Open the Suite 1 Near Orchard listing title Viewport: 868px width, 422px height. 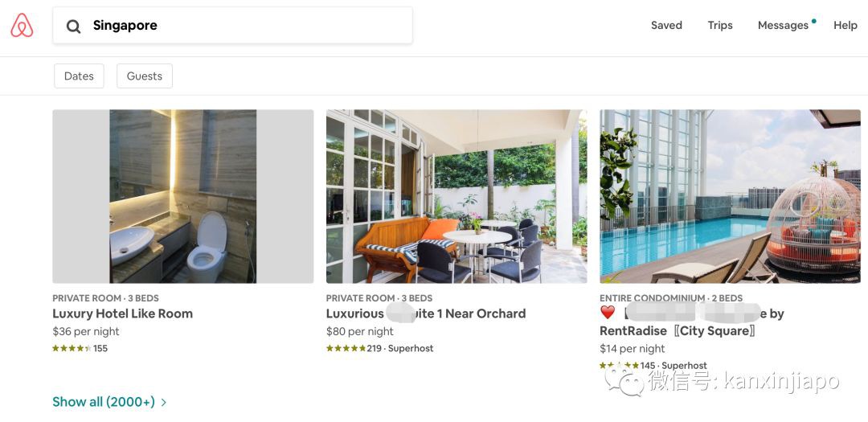tap(426, 313)
